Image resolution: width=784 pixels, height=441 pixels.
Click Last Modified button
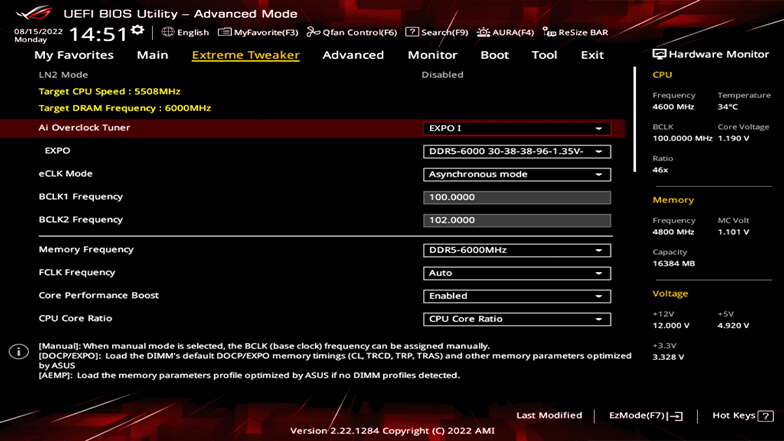coord(549,416)
